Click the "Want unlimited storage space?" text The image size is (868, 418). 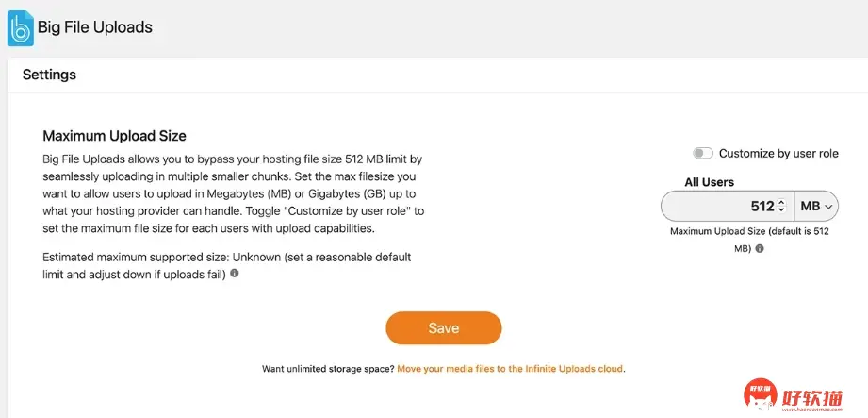tap(327, 369)
